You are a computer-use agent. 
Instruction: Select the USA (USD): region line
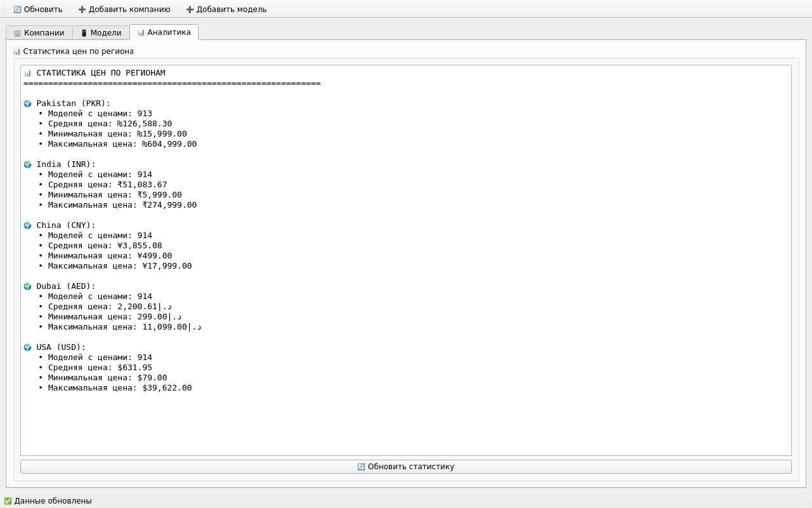tap(61, 347)
